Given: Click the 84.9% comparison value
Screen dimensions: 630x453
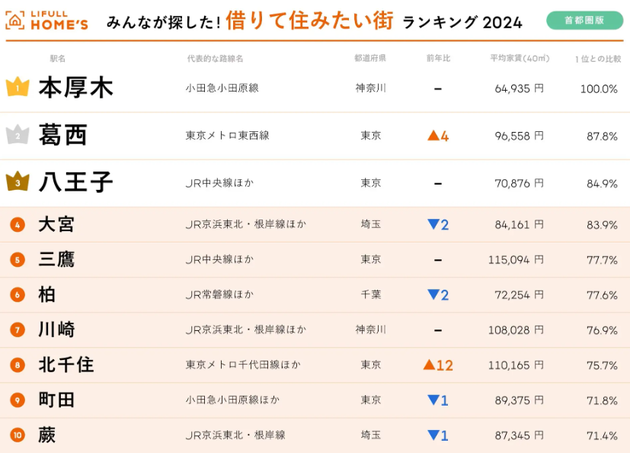Looking at the screenshot, I should [602, 184].
